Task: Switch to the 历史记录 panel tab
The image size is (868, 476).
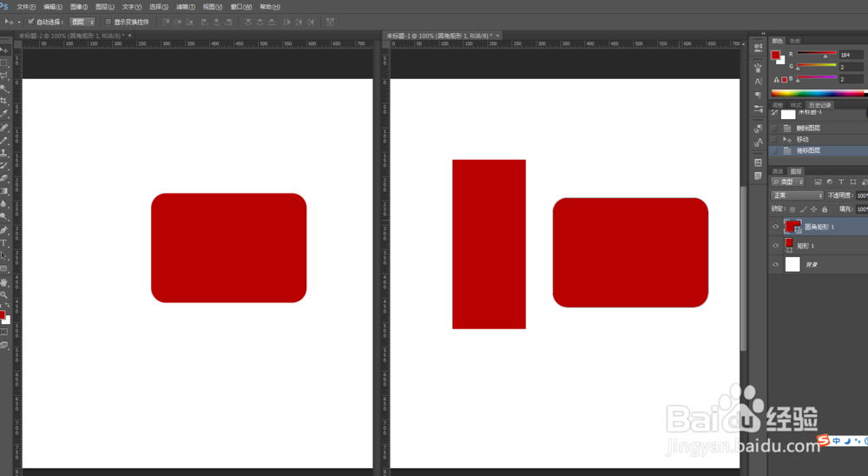Action: (819, 105)
